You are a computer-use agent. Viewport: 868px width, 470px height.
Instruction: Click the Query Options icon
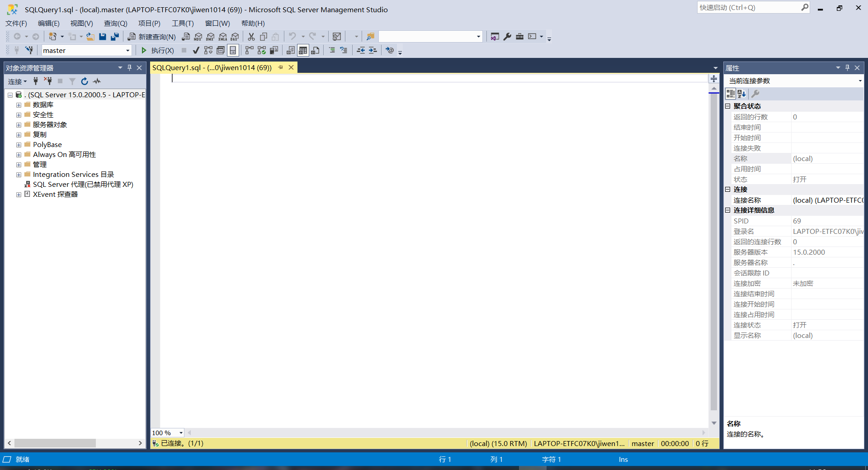221,50
